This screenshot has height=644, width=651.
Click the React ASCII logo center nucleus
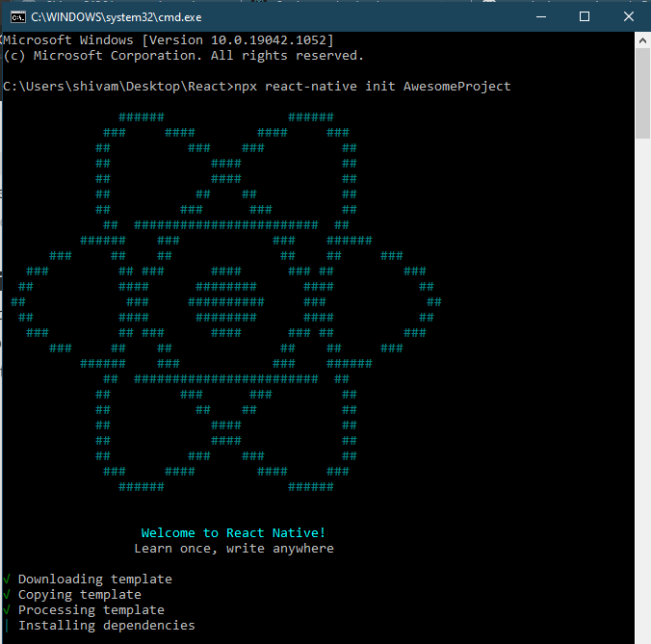click(x=226, y=301)
